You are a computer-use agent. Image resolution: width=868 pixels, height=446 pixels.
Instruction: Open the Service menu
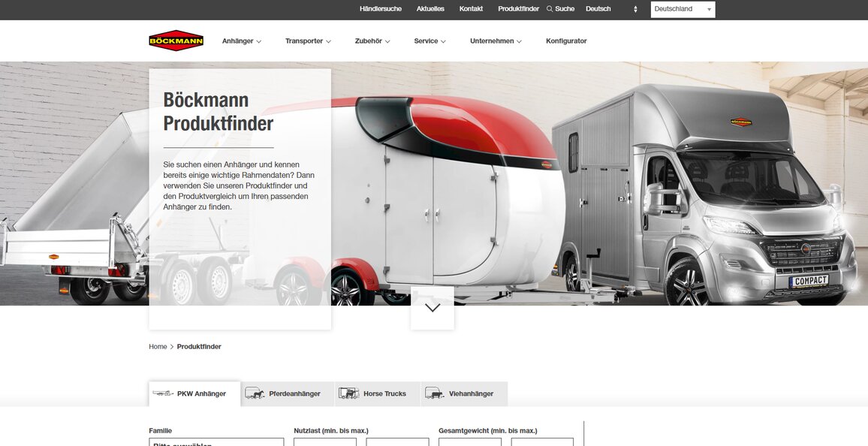429,41
